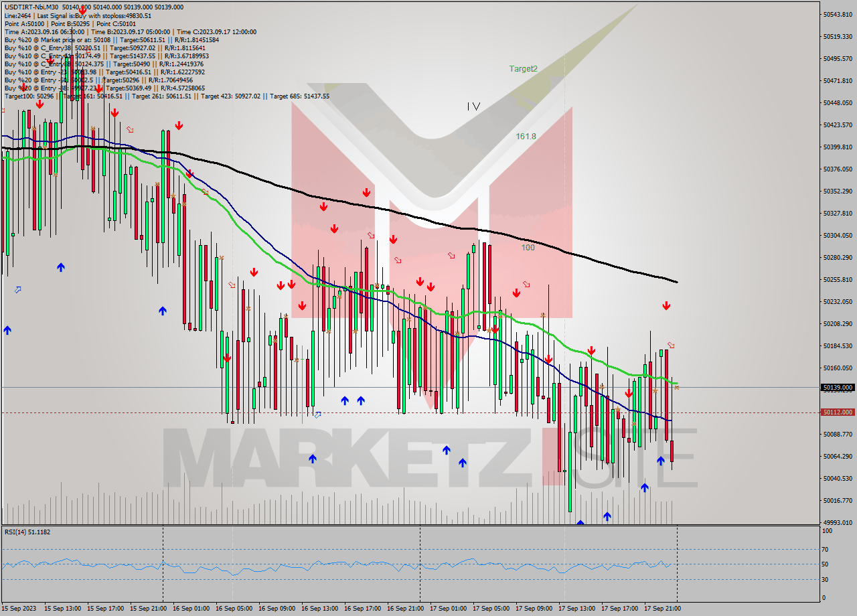Click the 50040.530 price axis label
This screenshot has height=616, width=857.
(x=838, y=478)
